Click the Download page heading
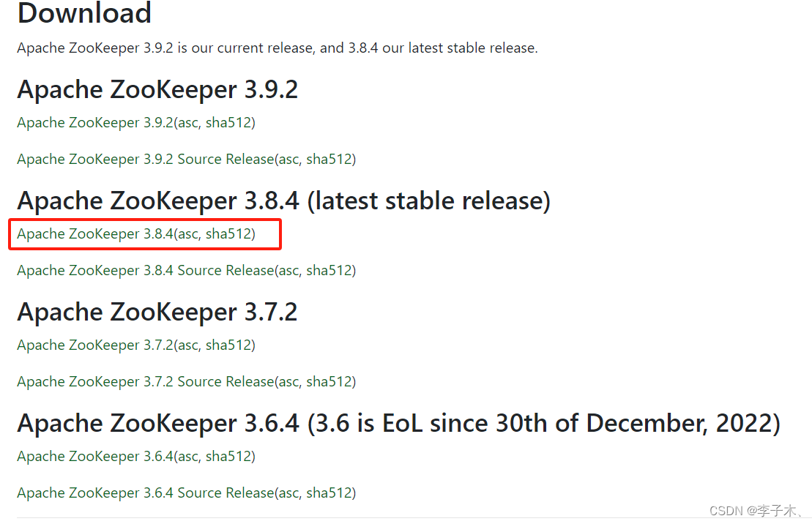The height and width of the screenshot is (524, 812). coord(84,12)
